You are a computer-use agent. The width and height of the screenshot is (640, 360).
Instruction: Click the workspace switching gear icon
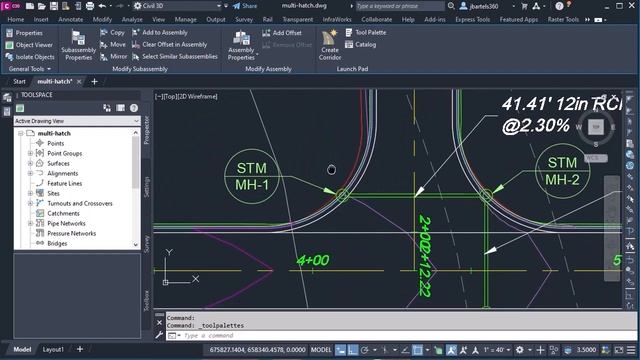click(519, 350)
